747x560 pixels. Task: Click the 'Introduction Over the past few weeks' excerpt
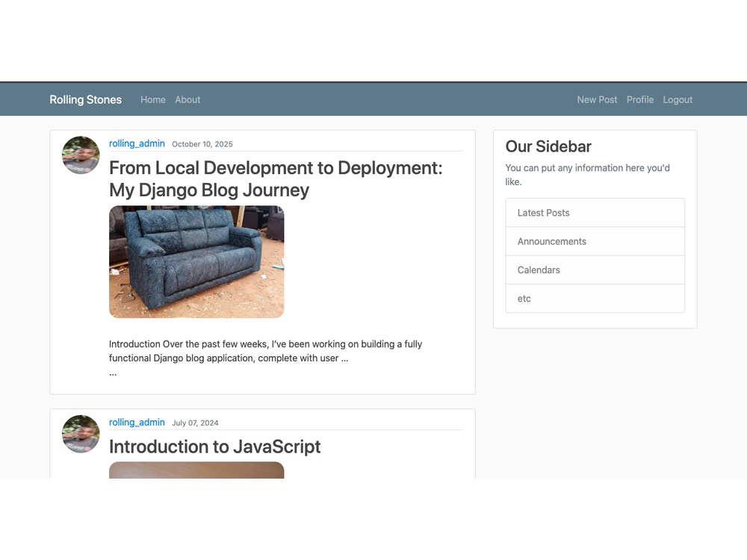[265, 351]
